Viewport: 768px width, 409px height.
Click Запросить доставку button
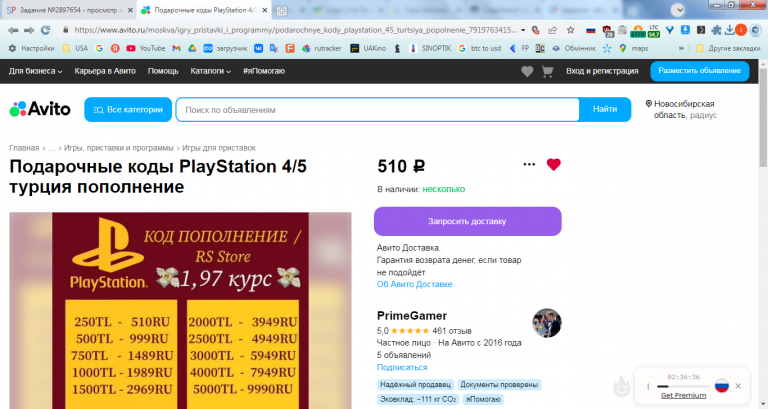click(468, 221)
